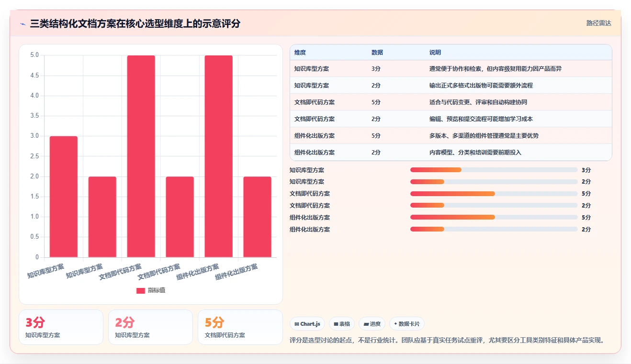Click the table's 5分 cell beside 适合与代码变更
This screenshot has height=364, width=631.
(x=376, y=102)
